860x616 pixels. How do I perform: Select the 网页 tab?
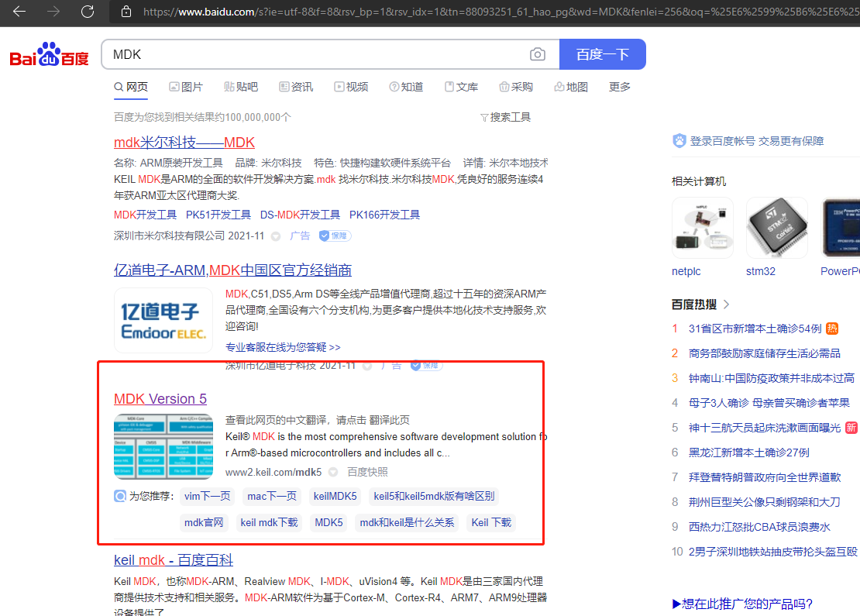131,87
